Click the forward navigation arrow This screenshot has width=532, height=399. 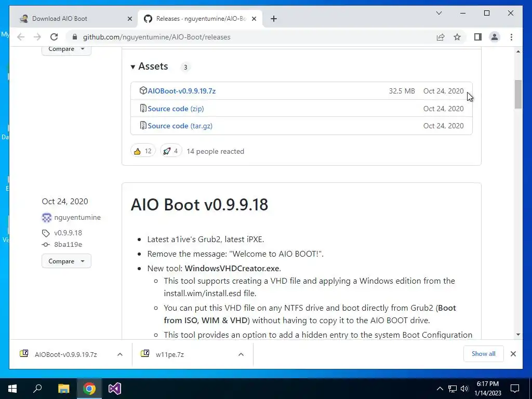click(37, 37)
